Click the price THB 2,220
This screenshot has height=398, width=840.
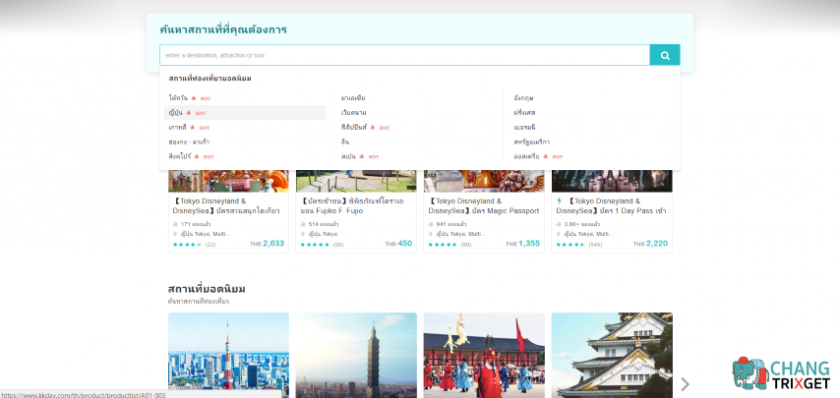coord(650,244)
